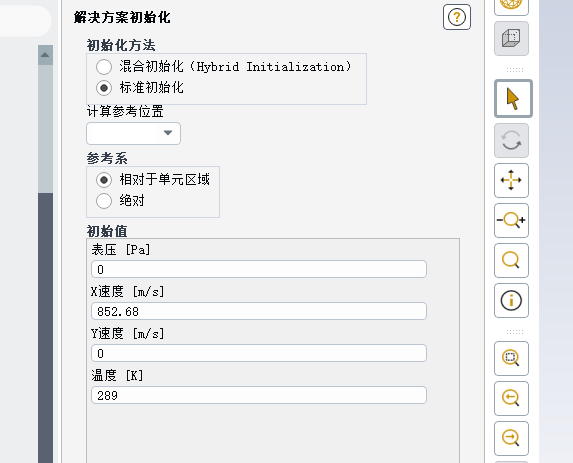Activate the zoom in/out magnifier tool
The height and width of the screenshot is (463, 573).
coord(511,220)
